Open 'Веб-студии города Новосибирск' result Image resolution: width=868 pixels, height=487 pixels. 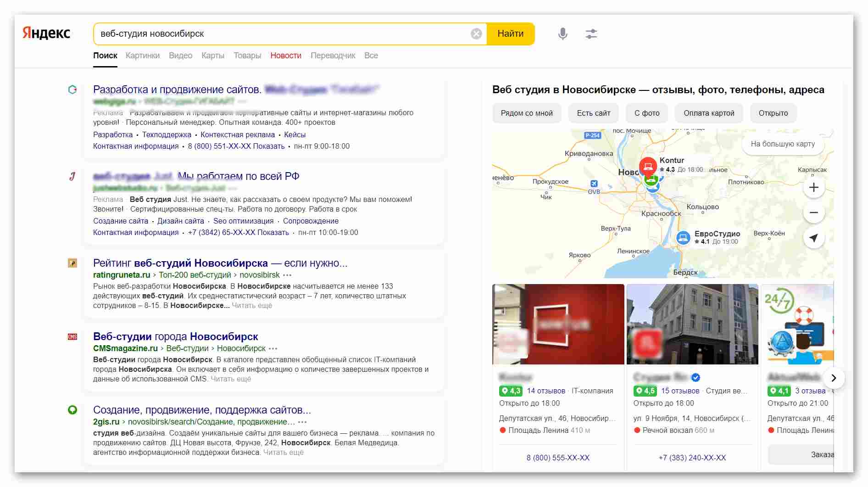click(x=176, y=336)
